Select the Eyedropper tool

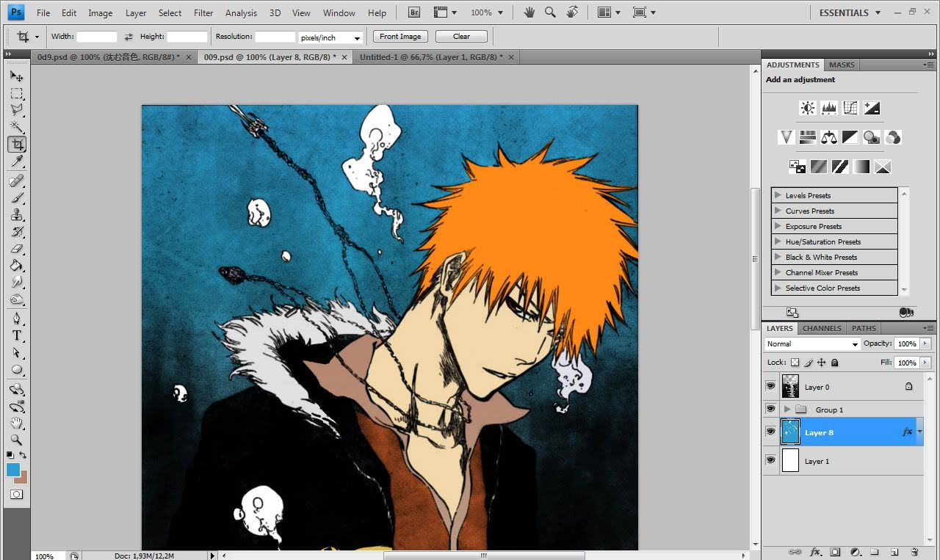pyautogui.click(x=16, y=161)
